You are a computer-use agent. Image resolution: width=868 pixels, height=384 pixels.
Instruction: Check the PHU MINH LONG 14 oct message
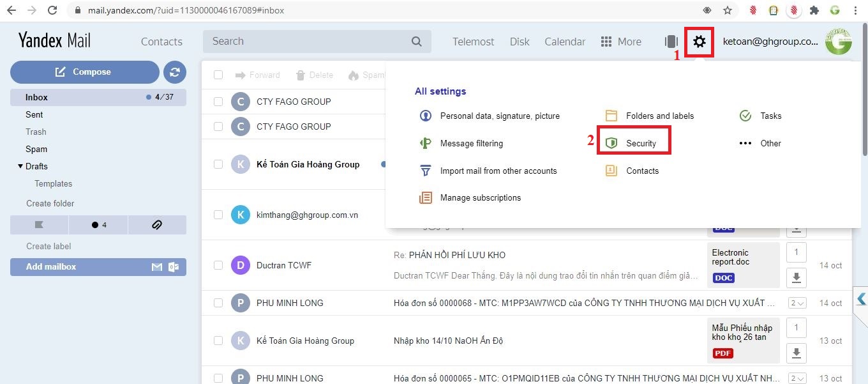[218, 303]
